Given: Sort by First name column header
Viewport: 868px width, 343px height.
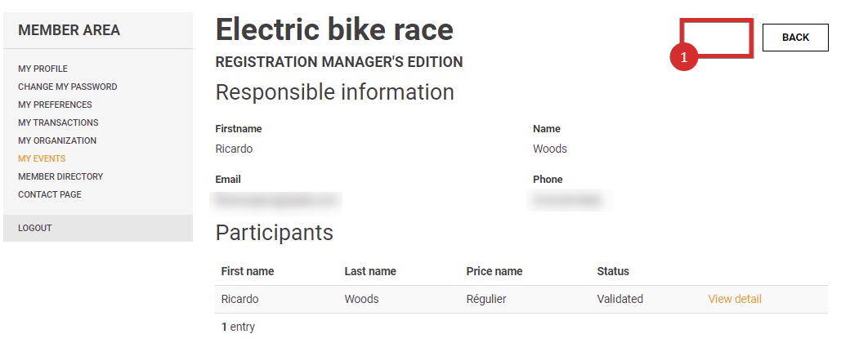Looking at the screenshot, I should [248, 272].
